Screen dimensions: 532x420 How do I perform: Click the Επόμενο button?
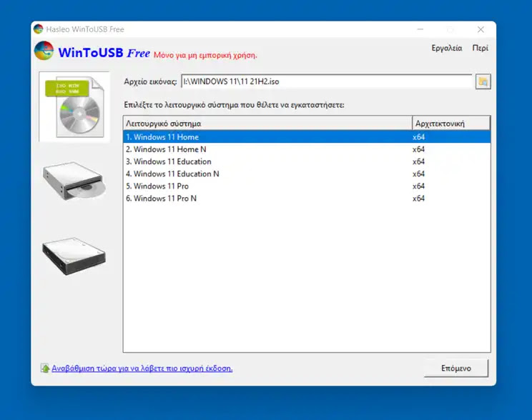456,368
